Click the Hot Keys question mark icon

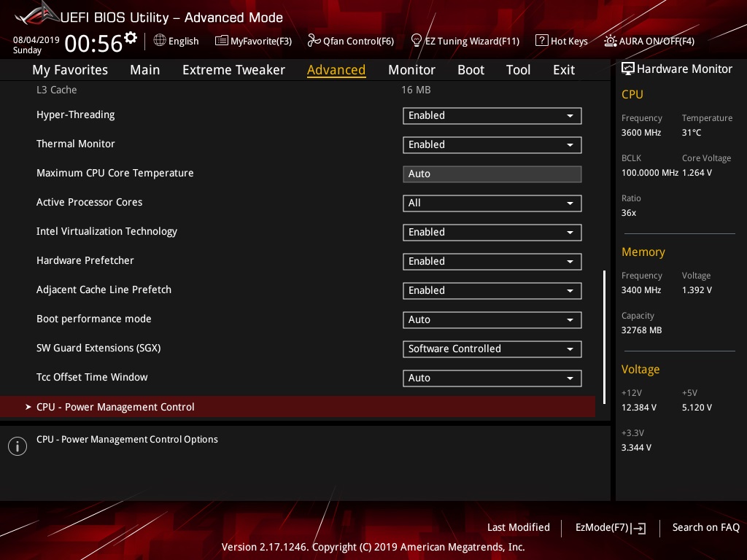click(542, 41)
